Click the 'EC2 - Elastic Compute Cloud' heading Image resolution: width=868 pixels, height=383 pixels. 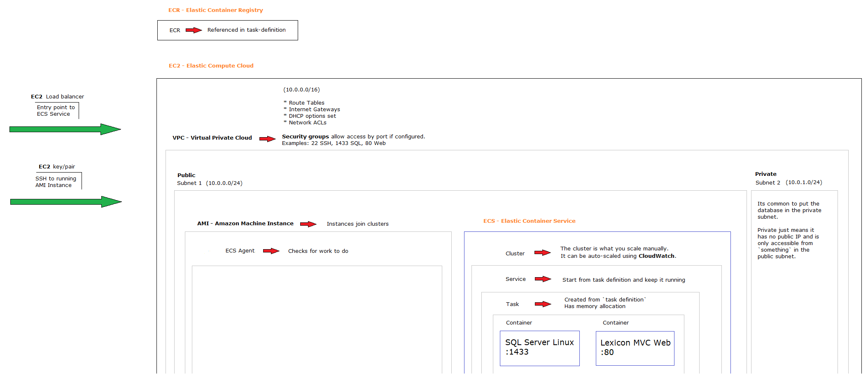[211, 65]
